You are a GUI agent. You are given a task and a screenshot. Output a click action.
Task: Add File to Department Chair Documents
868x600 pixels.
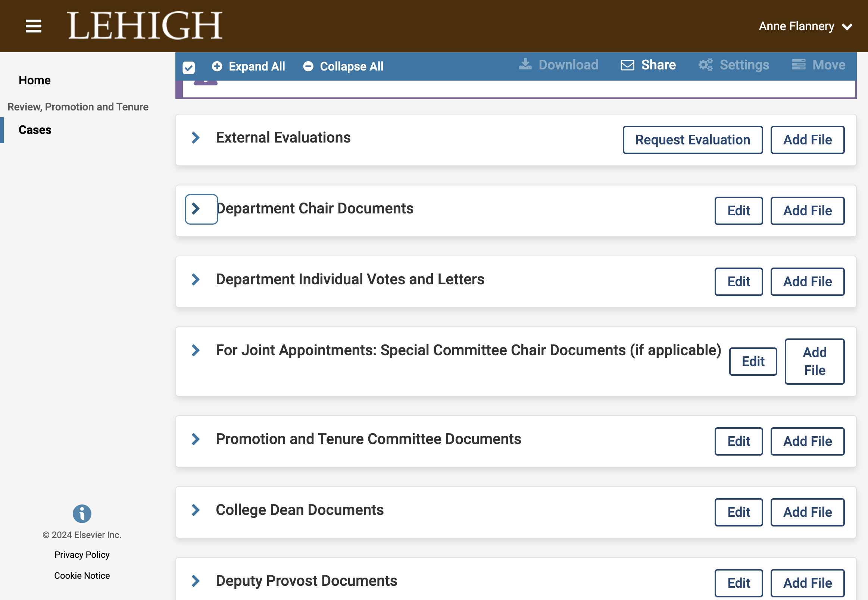tap(808, 211)
